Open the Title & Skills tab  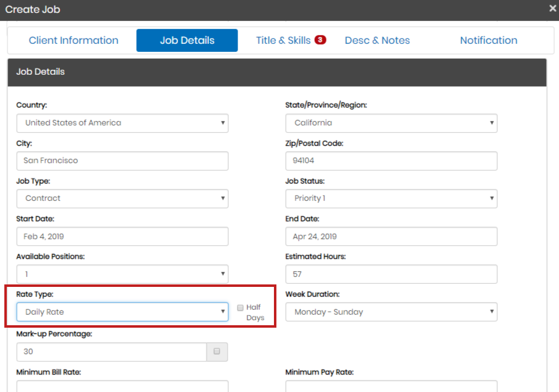[283, 40]
